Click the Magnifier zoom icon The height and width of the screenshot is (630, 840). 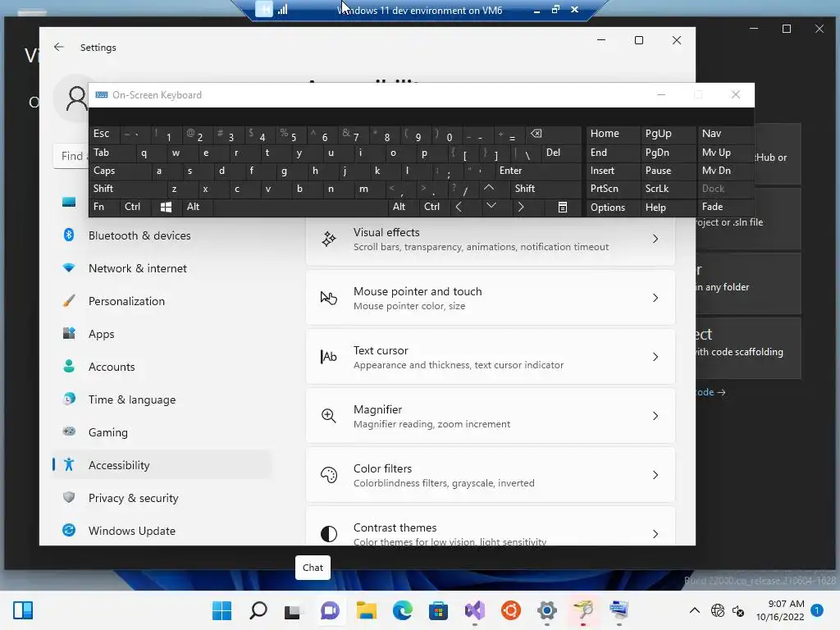[x=328, y=416]
